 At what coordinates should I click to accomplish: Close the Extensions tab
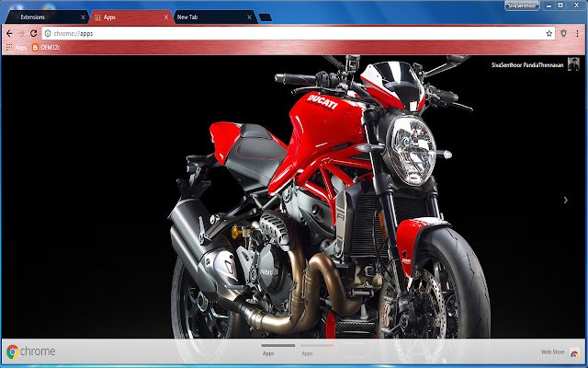[x=84, y=17]
